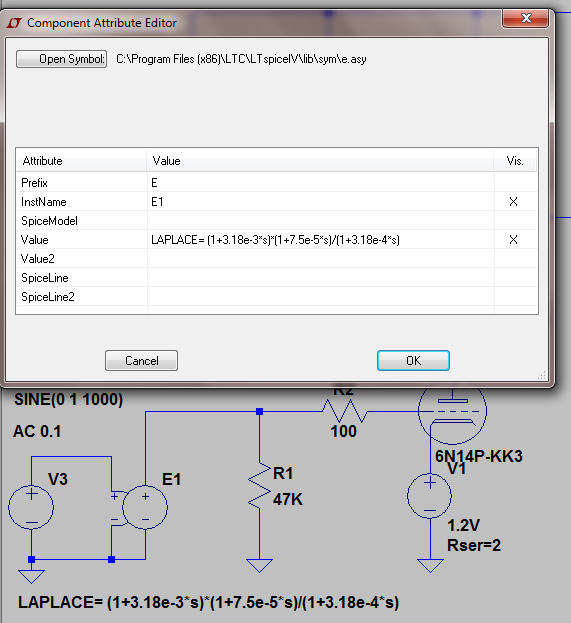
Task: Toggle the Vis. cell in SpiceLine row
Action: coord(515,278)
